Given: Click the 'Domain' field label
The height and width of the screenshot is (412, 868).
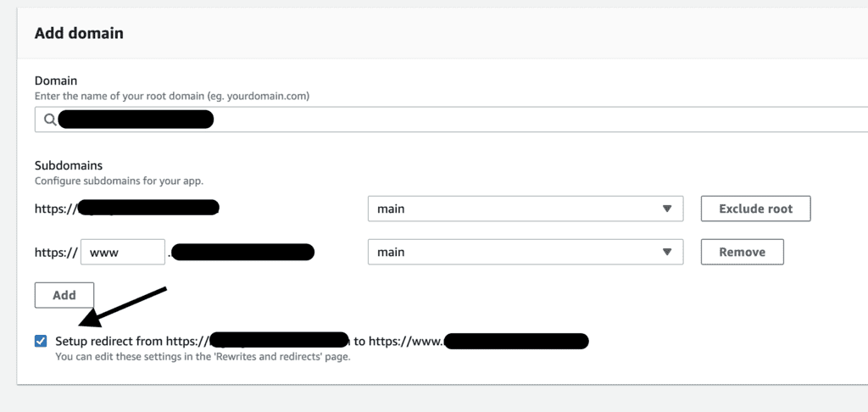Looking at the screenshot, I should 56,81.
